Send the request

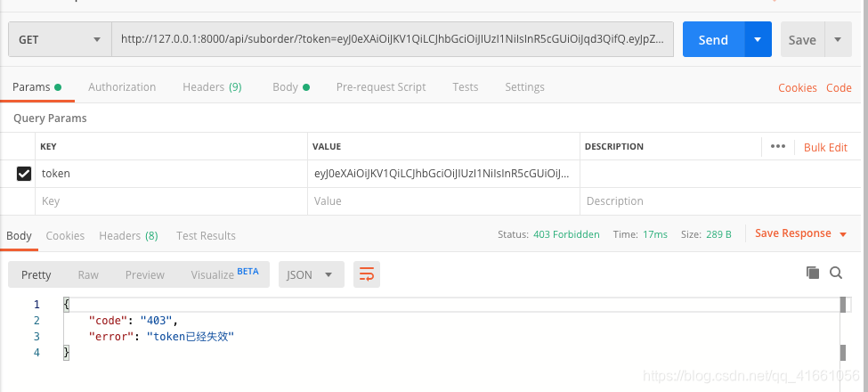[713, 40]
